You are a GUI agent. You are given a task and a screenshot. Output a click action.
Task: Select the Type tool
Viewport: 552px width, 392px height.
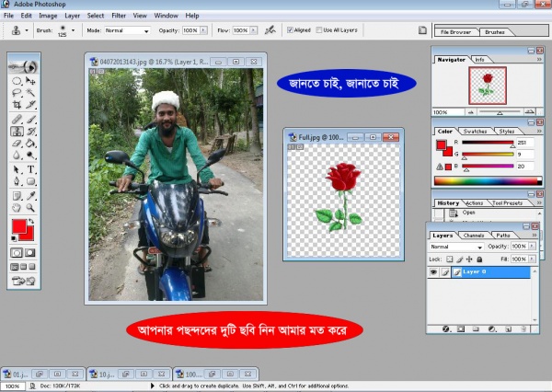[30, 169]
